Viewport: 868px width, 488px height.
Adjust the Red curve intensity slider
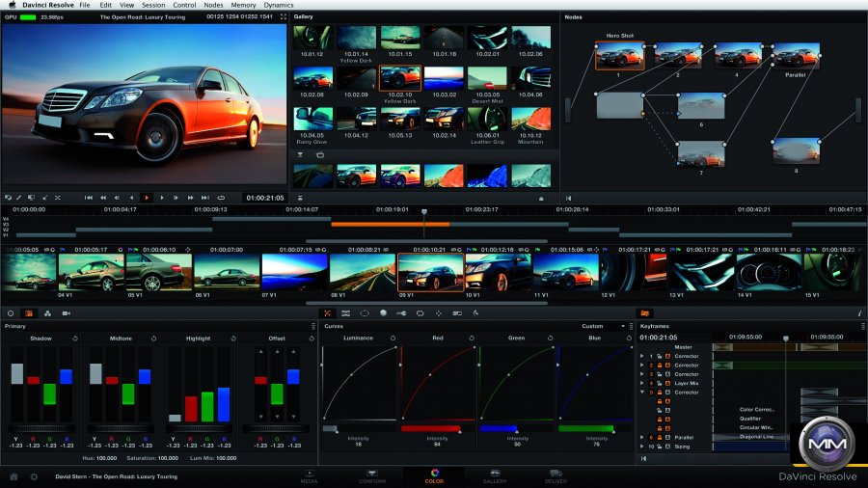coord(430,428)
